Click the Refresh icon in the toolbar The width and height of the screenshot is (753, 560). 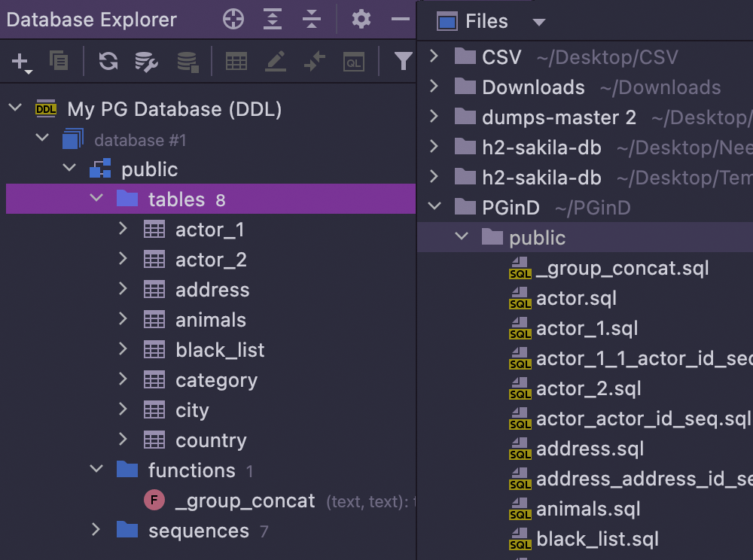click(108, 62)
